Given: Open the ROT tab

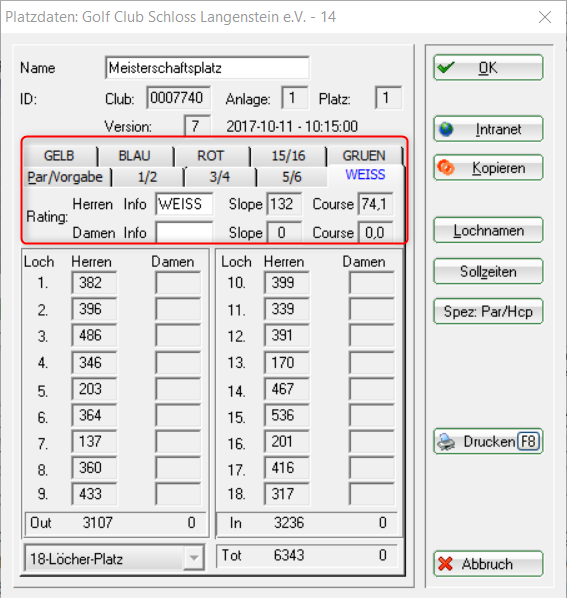Looking at the screenshot, I should pyautogui.click(x=210, y=156).
